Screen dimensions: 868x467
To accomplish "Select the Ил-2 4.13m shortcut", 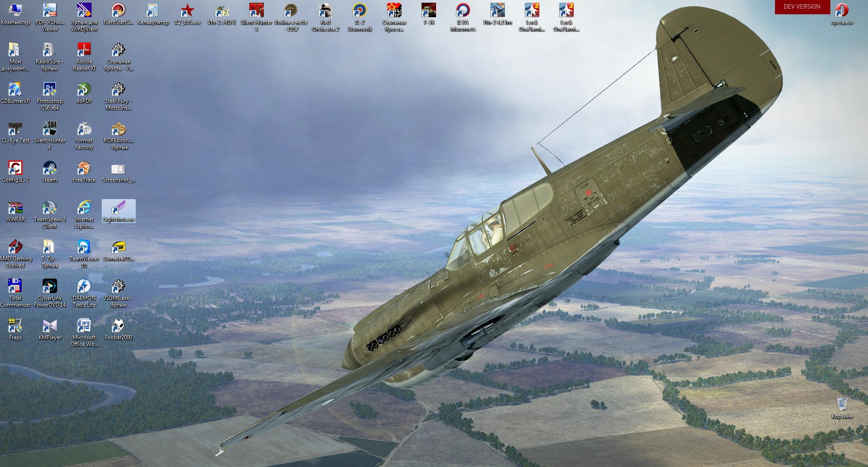I will tap(497, 14).
